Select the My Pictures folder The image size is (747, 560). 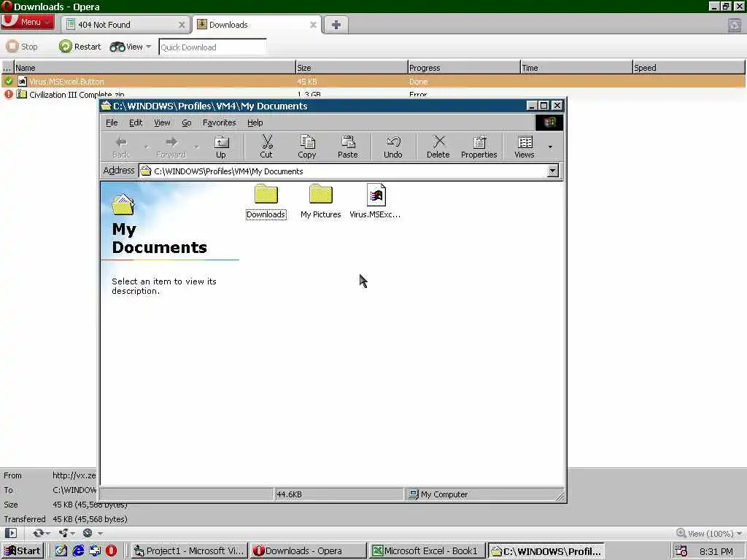coord(321,201)
